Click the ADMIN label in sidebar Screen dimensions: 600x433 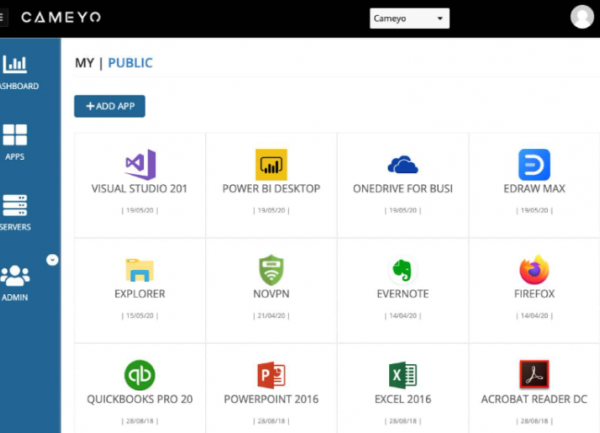15,298
